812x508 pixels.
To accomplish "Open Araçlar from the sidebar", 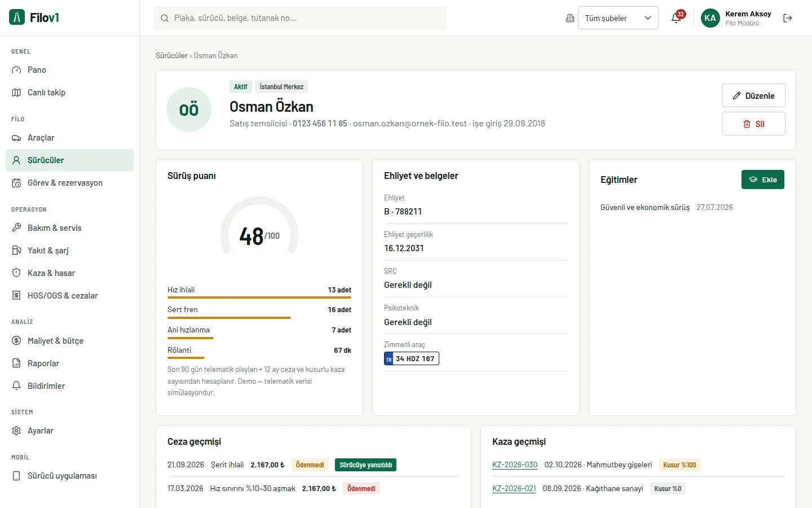I will (x=69, y=138).
